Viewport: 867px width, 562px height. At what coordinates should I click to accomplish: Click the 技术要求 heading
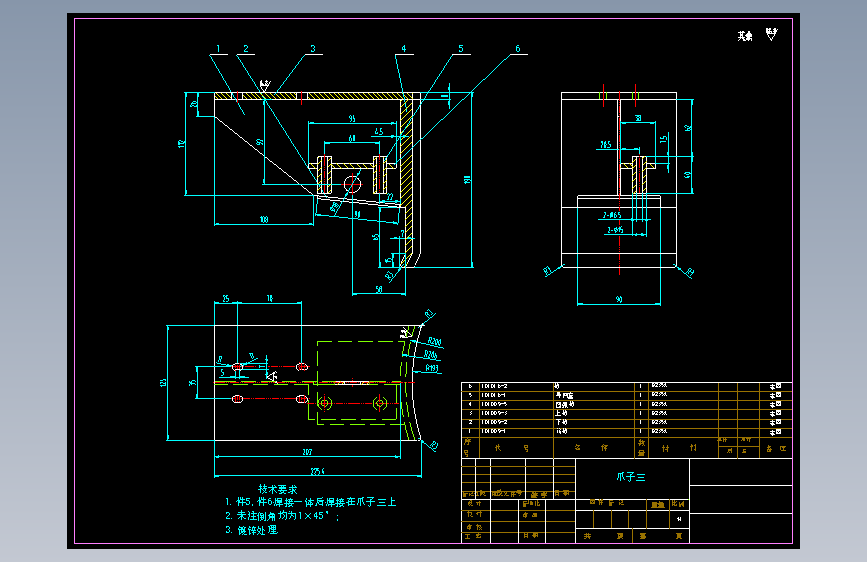coord(278,489)
